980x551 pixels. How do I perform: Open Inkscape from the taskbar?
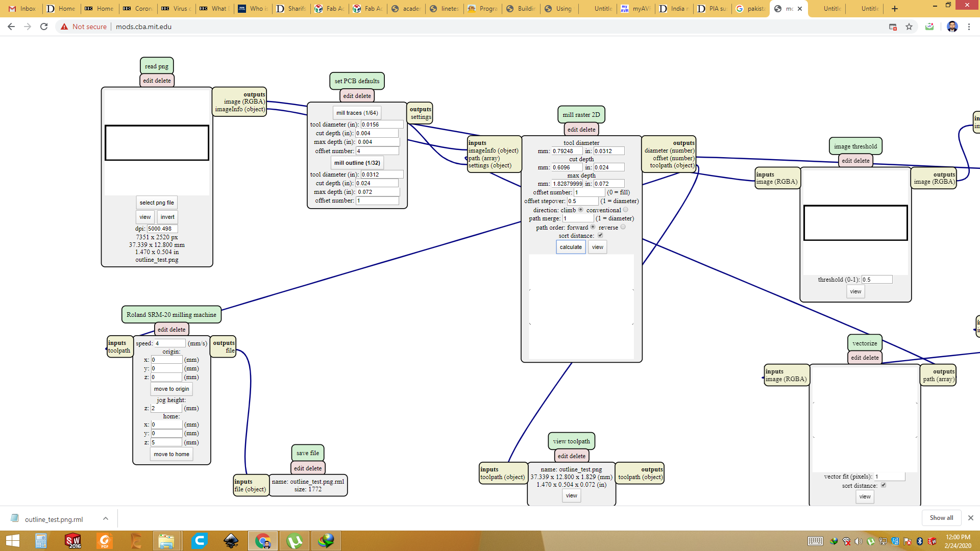click(x=231, y=541)
